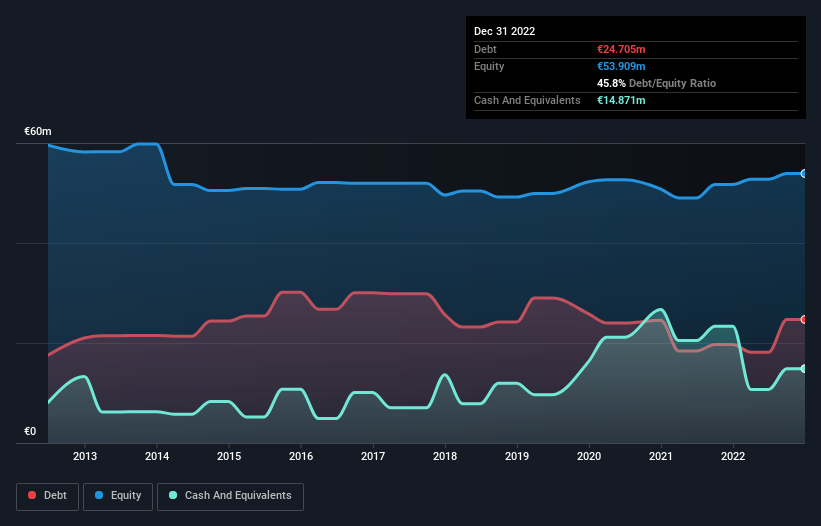Click the 2017 x-axis label
Viewport: 821px width, 526px height.
373,456
